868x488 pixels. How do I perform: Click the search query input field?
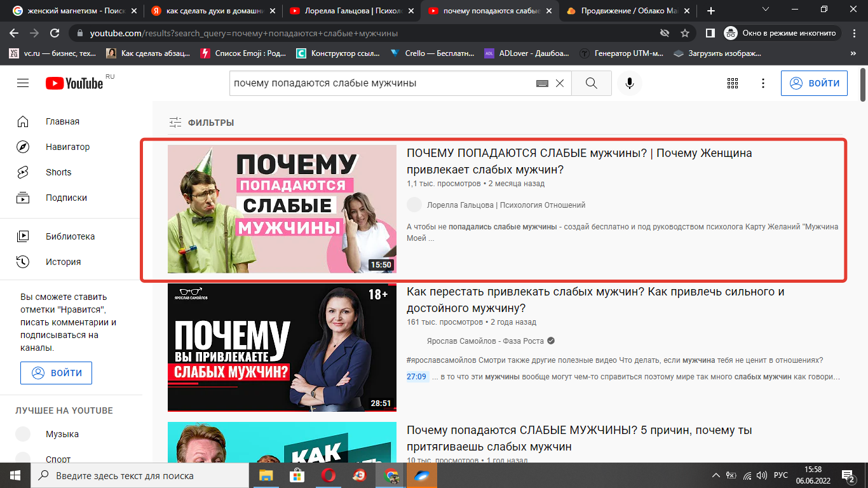pyautogui.click(x=381, y=83)
